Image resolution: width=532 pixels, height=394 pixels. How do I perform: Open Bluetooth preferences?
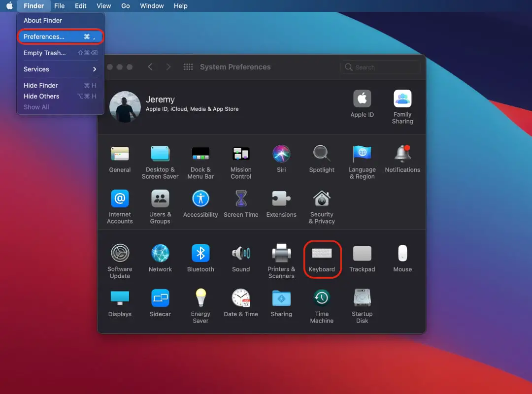[200, 258]
